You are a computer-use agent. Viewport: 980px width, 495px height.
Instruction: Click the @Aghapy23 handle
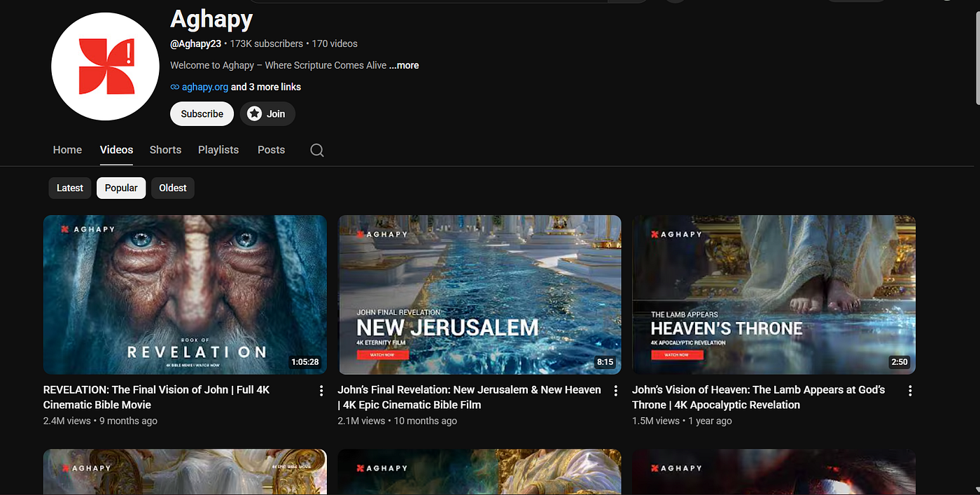195,43
